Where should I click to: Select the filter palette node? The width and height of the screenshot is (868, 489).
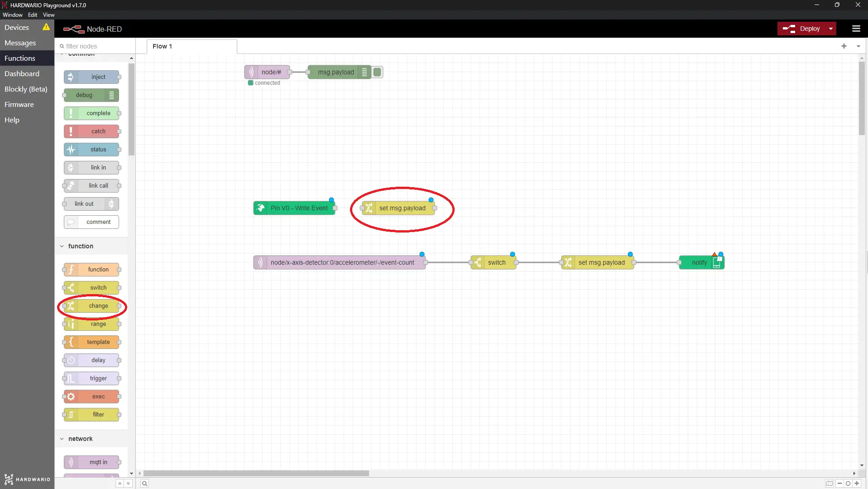(91, 415)
